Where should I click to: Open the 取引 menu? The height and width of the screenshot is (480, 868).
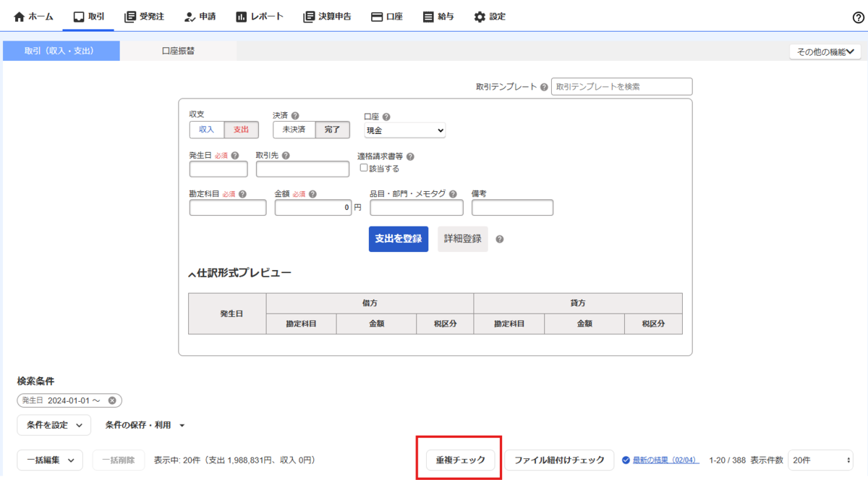(88, 16)
